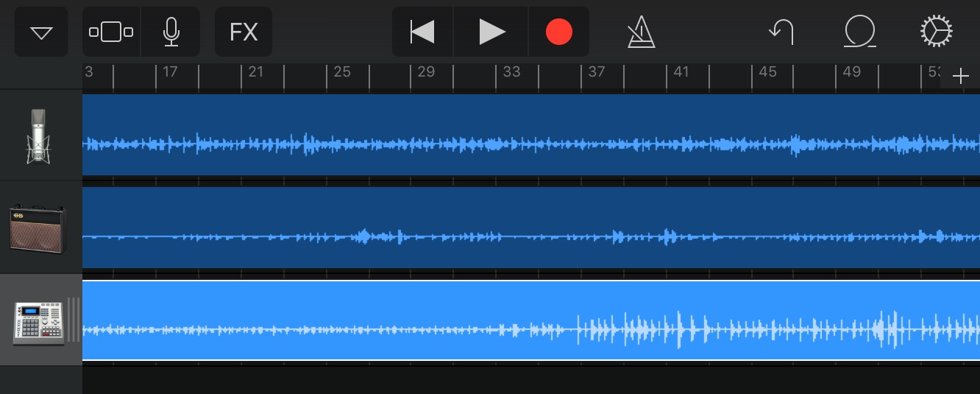This screenshot has width=980, height=394.
Task: Select the vocal audio region waveform
Action: click(x=530, y=135)
